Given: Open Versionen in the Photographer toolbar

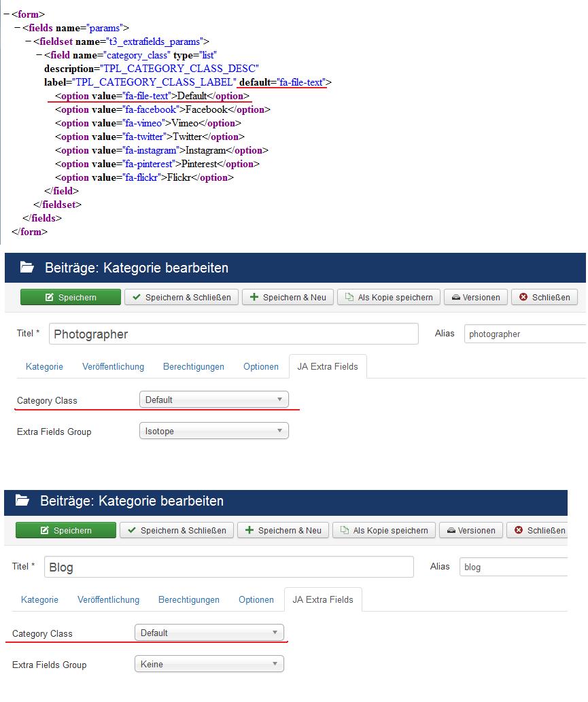Looking at the screenshot, I should pyautogui.click(x=475, y=297).
